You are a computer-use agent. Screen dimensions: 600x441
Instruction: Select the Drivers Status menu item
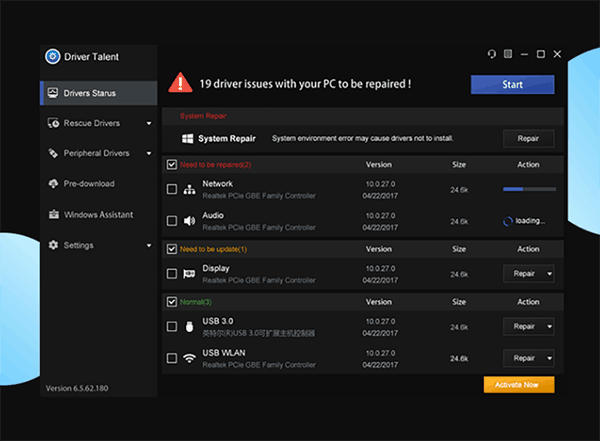[99, 93]
